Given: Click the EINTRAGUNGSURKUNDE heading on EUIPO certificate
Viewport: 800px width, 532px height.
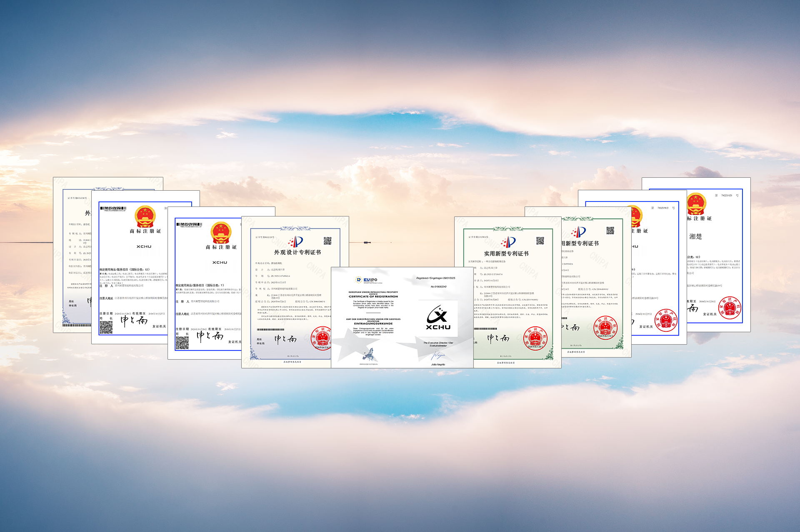Looking at the screenshot, I should pyautogui.click(x=373, y=323).
